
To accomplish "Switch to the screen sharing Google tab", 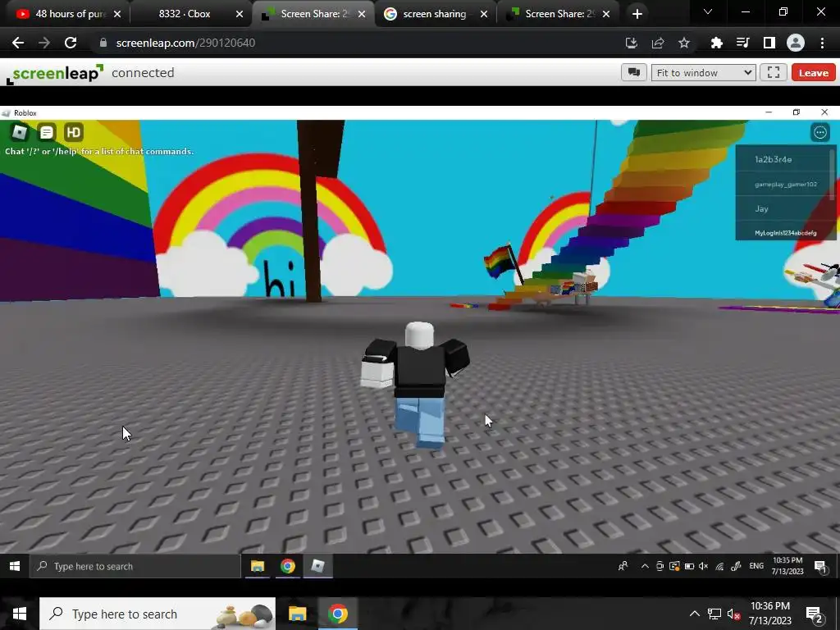I will [x=435, y=14].
